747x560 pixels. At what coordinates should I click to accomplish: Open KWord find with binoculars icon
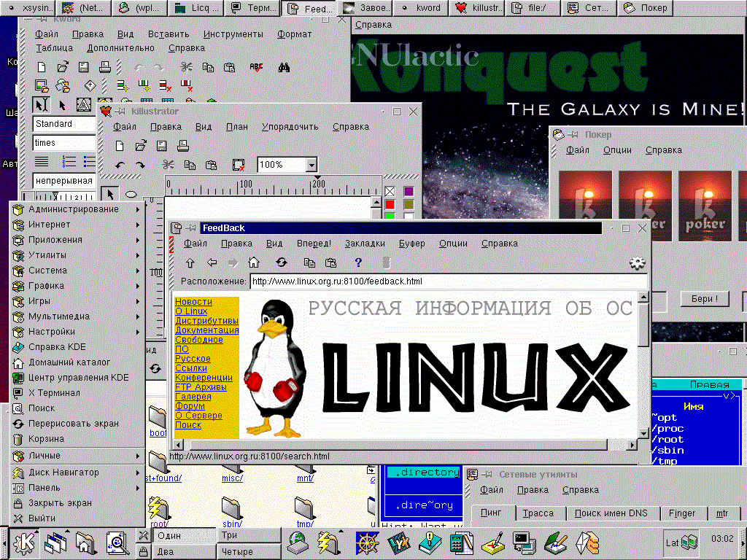[x=284, y=67]
